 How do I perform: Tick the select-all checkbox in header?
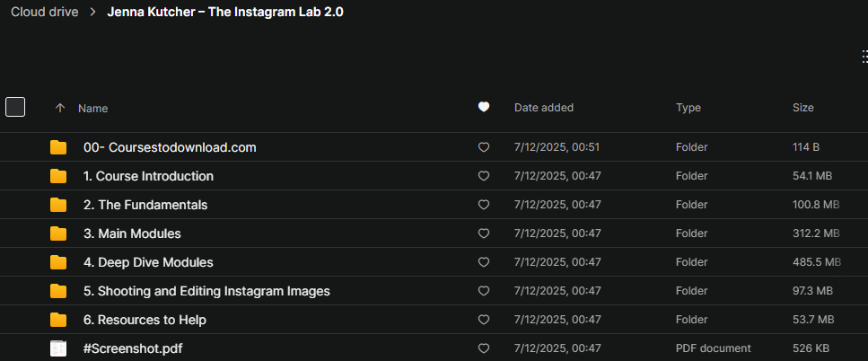point(15,107)
